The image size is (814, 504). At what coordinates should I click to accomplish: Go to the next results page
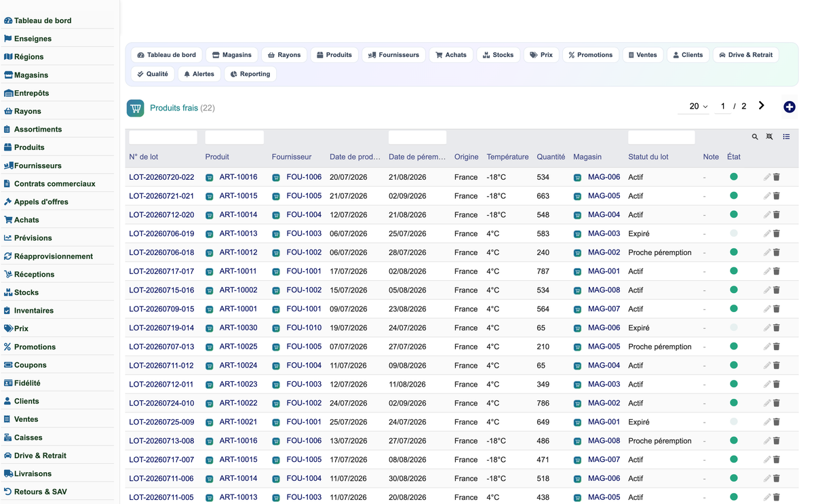762,106
